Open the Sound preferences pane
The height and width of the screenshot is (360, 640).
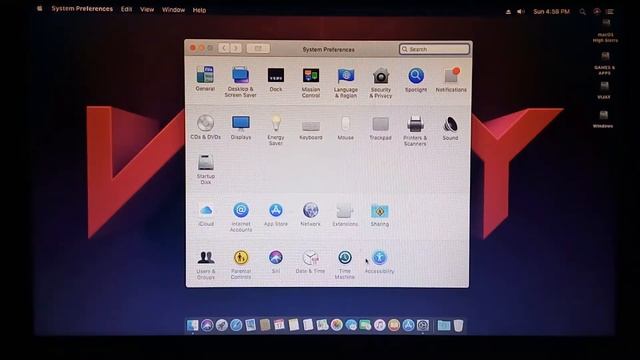450,128
